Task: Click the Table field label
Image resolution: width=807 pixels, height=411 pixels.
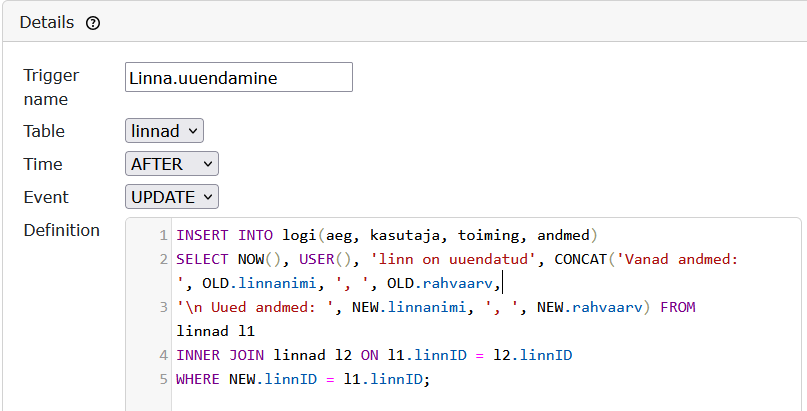Action: (44, 131)
